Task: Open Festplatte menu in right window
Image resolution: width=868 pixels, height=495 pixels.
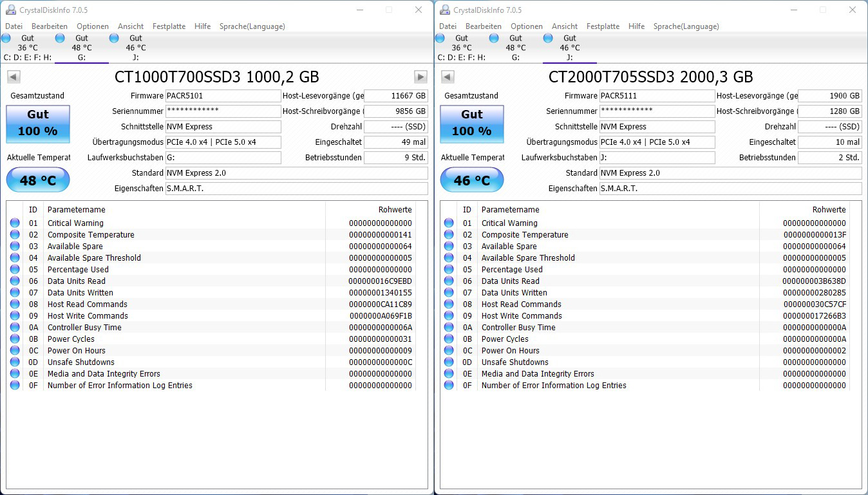Action: 603,26
